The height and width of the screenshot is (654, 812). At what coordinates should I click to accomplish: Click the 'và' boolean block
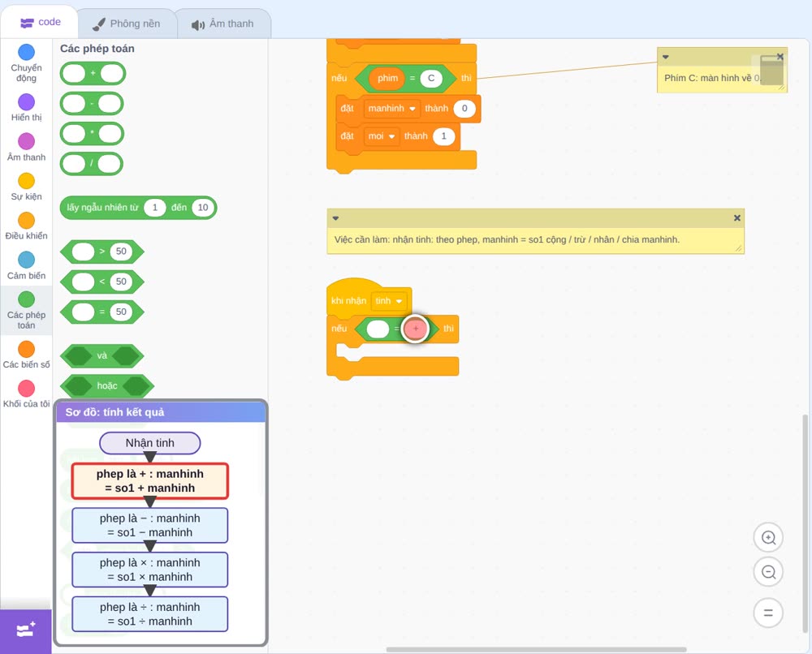click(102, 356)
